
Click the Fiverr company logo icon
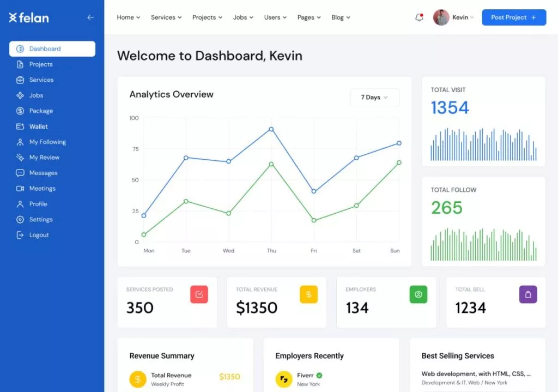coord(284,379)
